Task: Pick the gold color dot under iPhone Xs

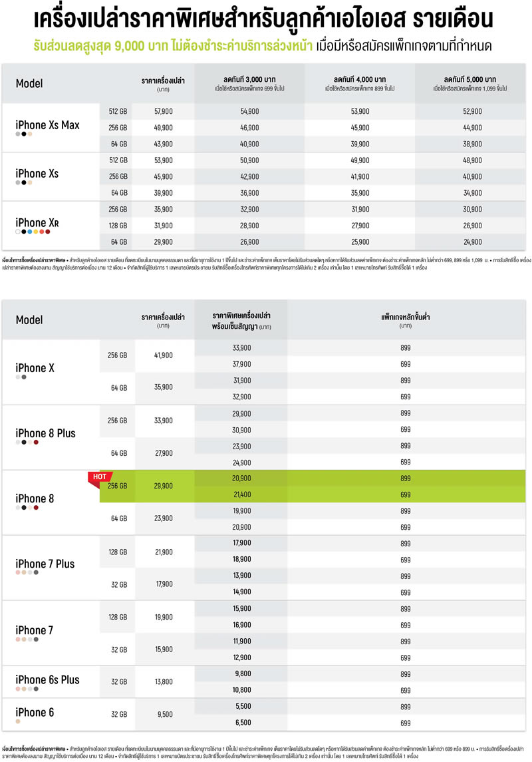Action: point(30,182)
